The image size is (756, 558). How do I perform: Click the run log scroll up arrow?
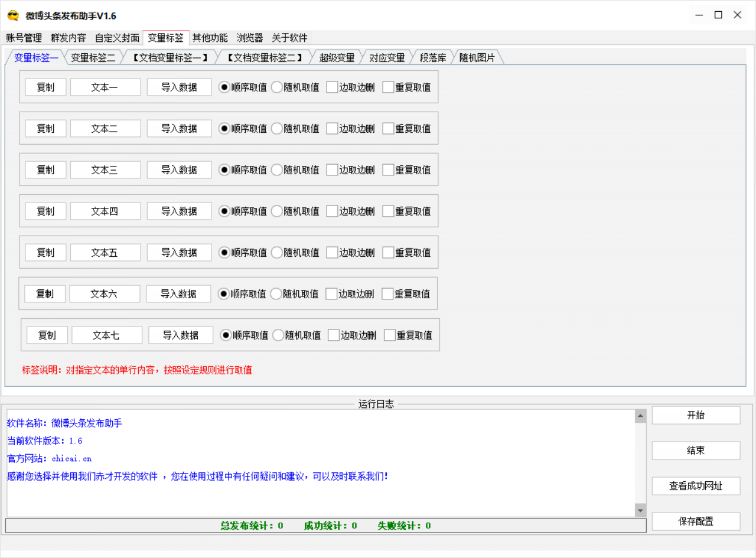click(x=641, y=416)
